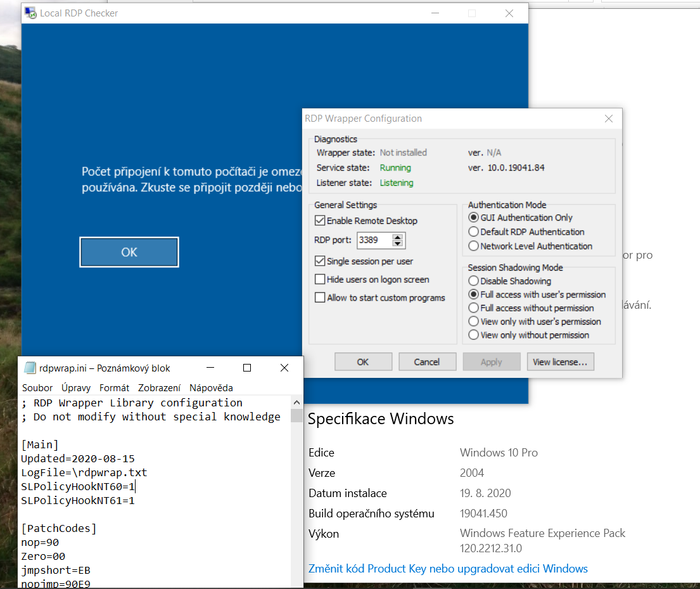Screen dimensions: 700x589
Task: Click Windows 10 Pro edition value
Action: (499, 453)
